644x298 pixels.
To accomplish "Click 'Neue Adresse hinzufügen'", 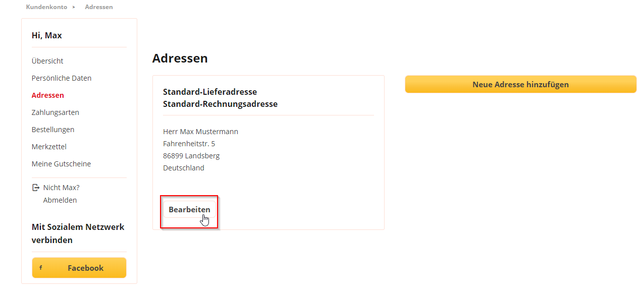I will pos(520,84).
